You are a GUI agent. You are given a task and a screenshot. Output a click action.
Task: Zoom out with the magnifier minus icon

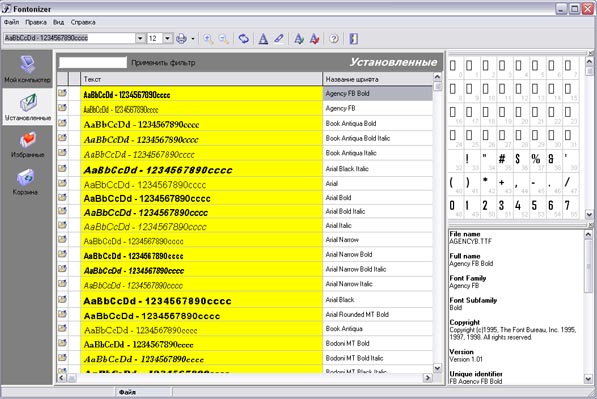(x=223, y=38)
